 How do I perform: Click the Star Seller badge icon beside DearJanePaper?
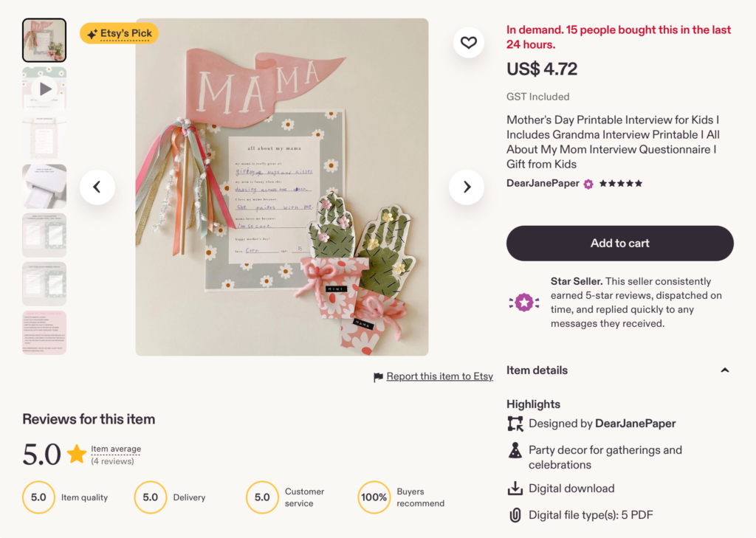(588, 184)
